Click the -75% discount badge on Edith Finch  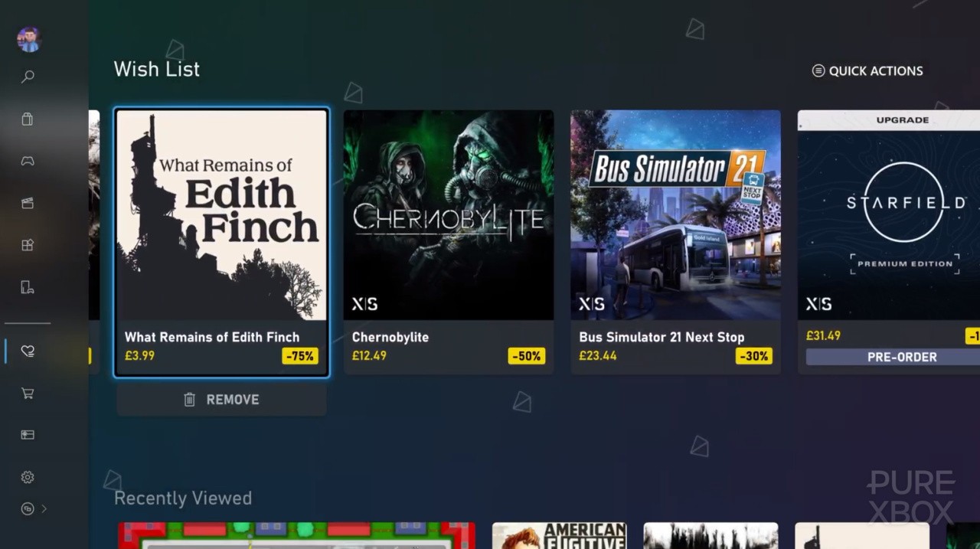tap(299, 355)
